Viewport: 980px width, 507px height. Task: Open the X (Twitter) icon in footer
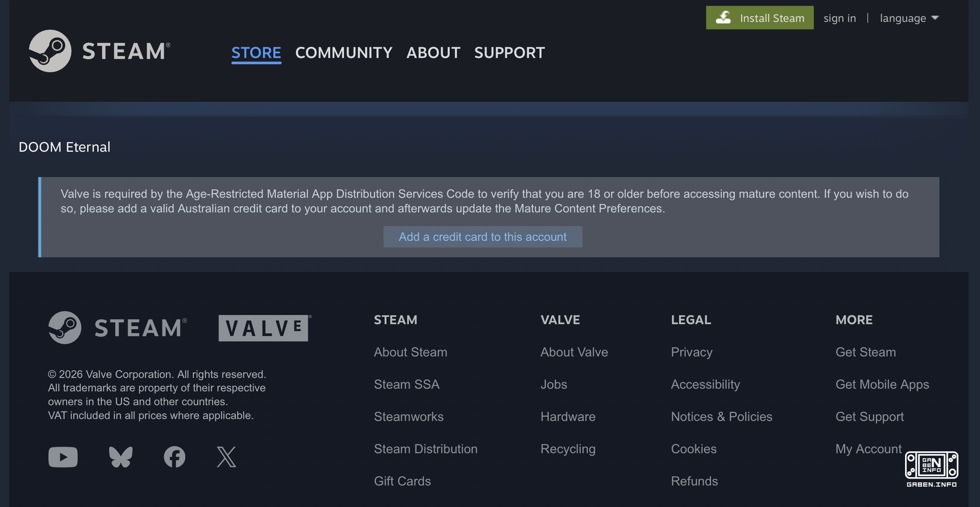pyautogui.click(x=226, y=457)
